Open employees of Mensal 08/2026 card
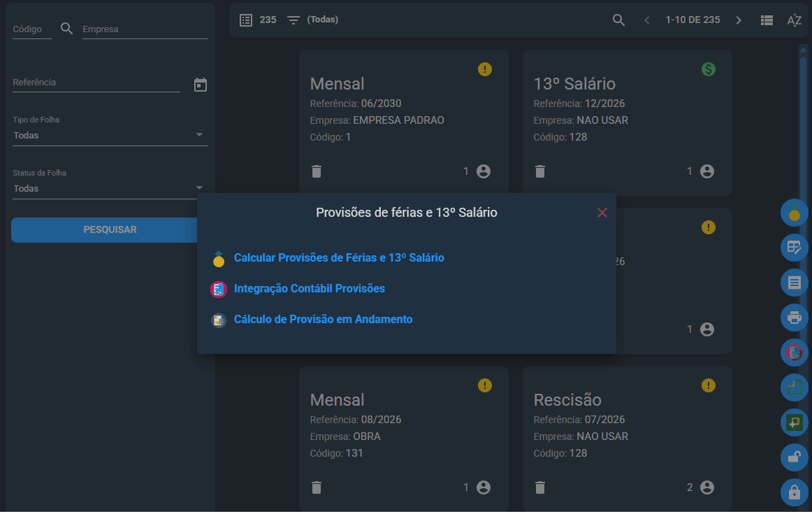Viewport: 812px width, 512px height. 483,488
